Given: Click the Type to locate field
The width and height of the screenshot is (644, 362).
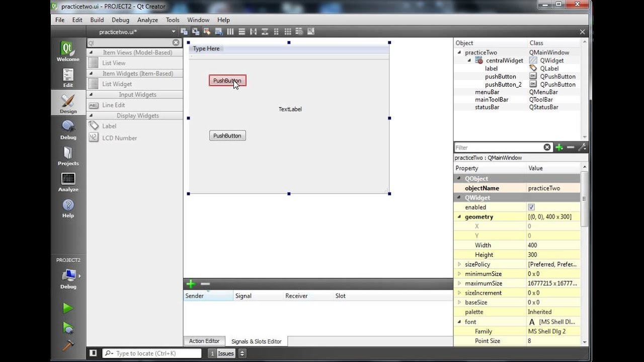Looking at the screenshot, I should click(x=152, y=353).
